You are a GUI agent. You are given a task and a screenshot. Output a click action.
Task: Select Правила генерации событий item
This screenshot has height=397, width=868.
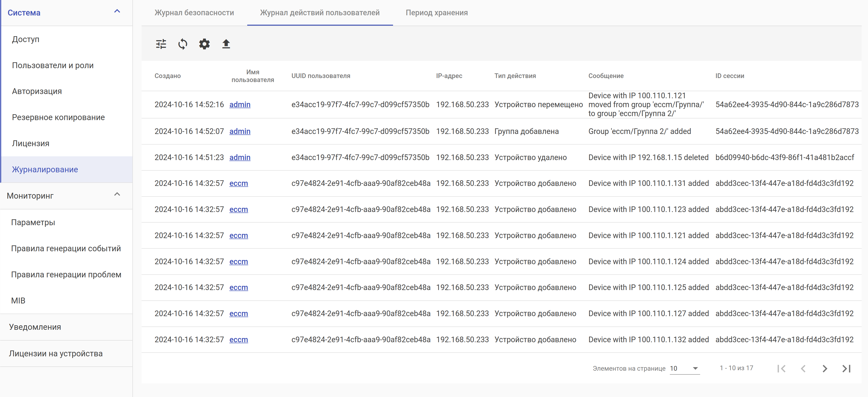point(66,249)
